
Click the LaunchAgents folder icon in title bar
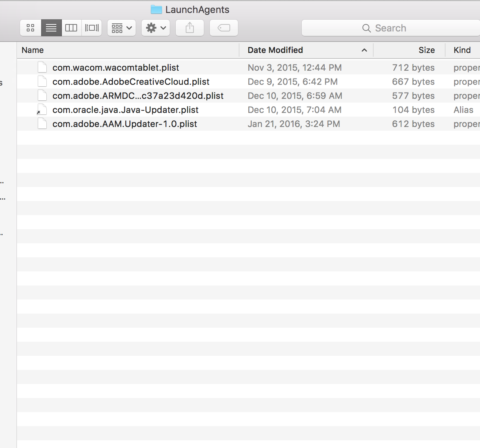coord(156,10)
